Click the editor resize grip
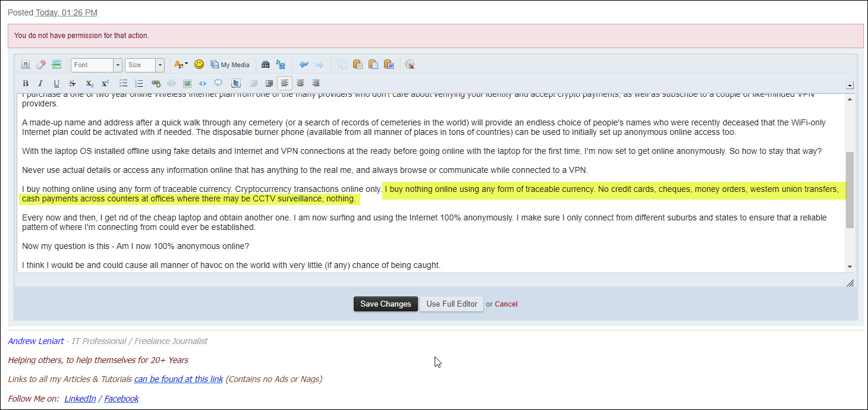 [x=850, y=283]
